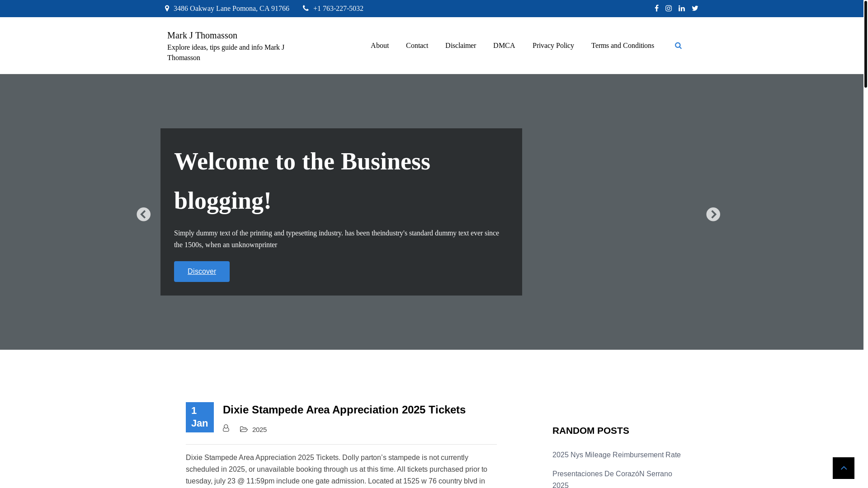Click the phone icon by the number
868x488 pixels.
coord(306,8)
